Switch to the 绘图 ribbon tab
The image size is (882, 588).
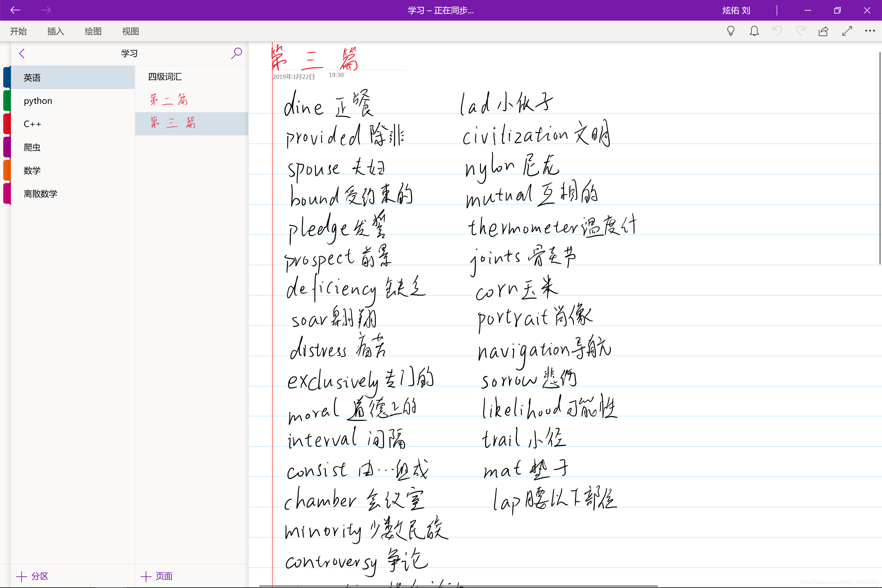pyautogui.click(x=93, y=32)
